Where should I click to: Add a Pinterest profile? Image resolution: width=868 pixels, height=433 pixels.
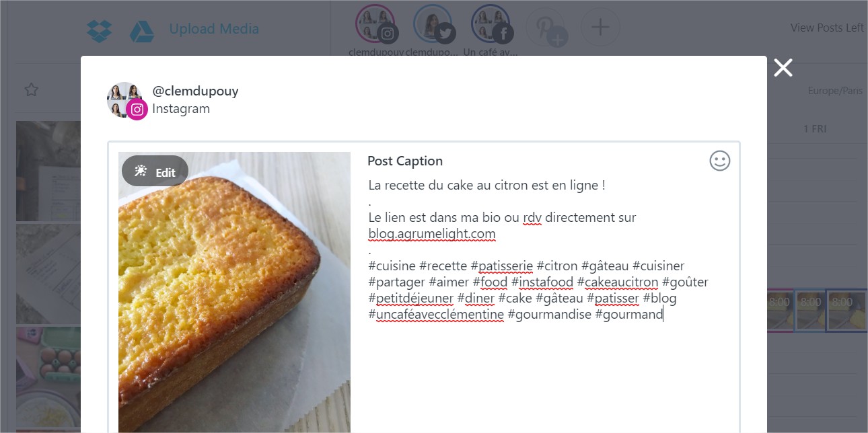tap(546, 28)
